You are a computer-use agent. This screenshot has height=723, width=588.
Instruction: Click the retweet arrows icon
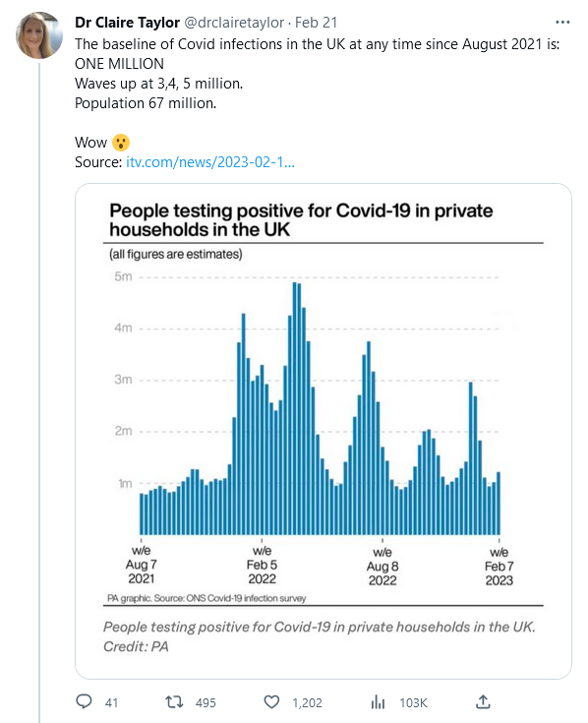tap(175, 701)
